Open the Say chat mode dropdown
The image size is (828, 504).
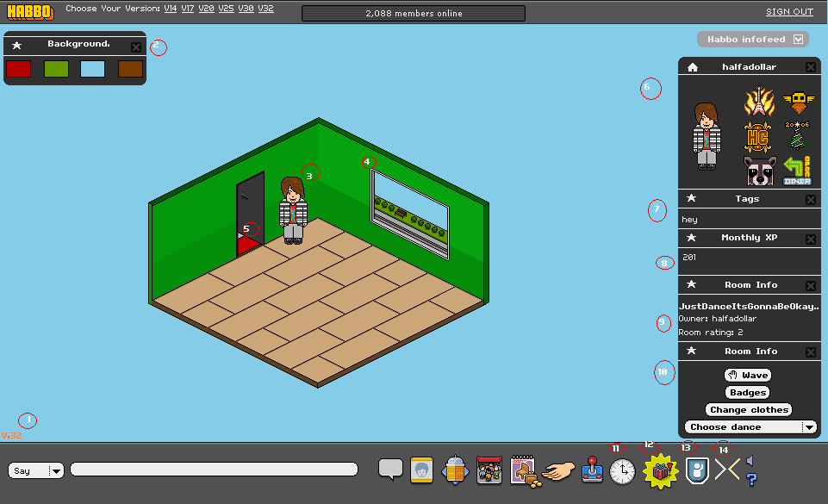[36, 470]
